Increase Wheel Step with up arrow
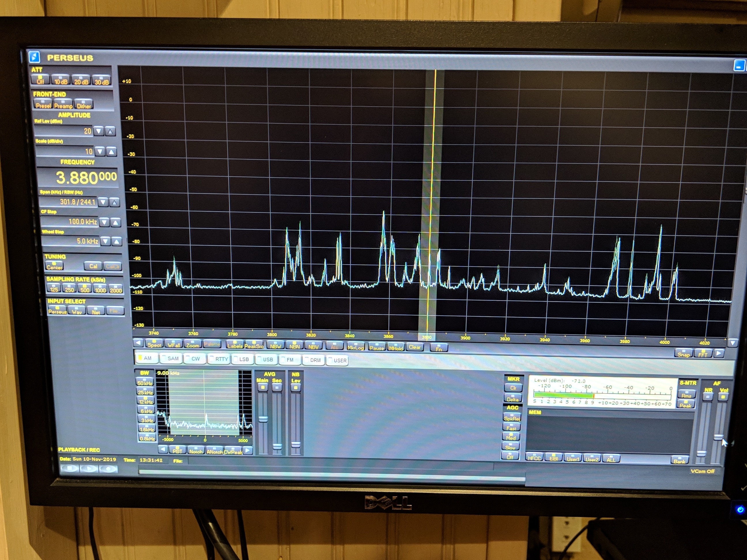This screenshot has width=747, height=560. pos(117,241)
